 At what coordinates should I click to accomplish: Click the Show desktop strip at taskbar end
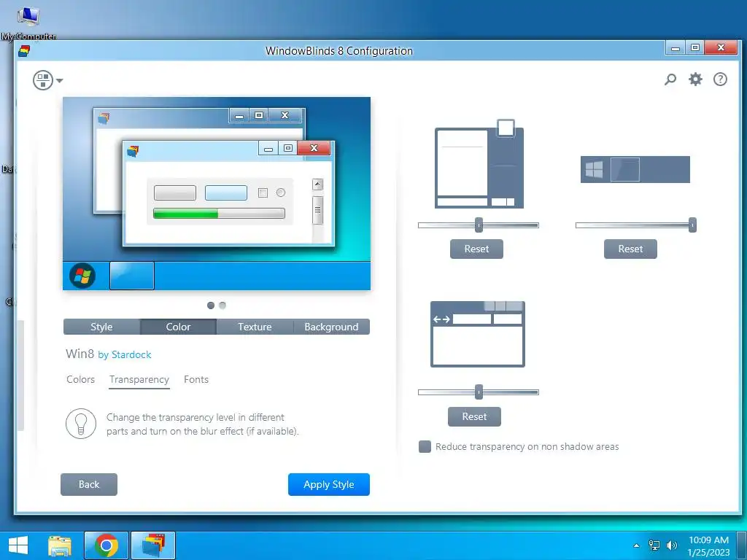(742, 545)
